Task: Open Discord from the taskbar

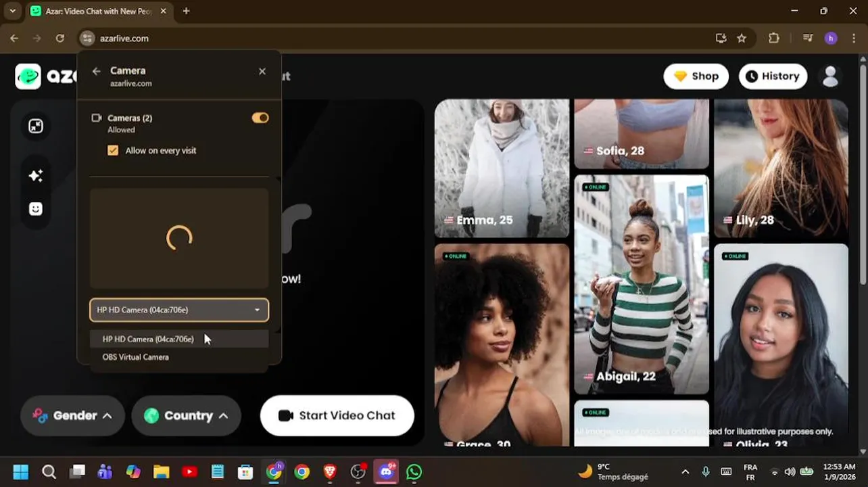Action: (x=387, y=471)
